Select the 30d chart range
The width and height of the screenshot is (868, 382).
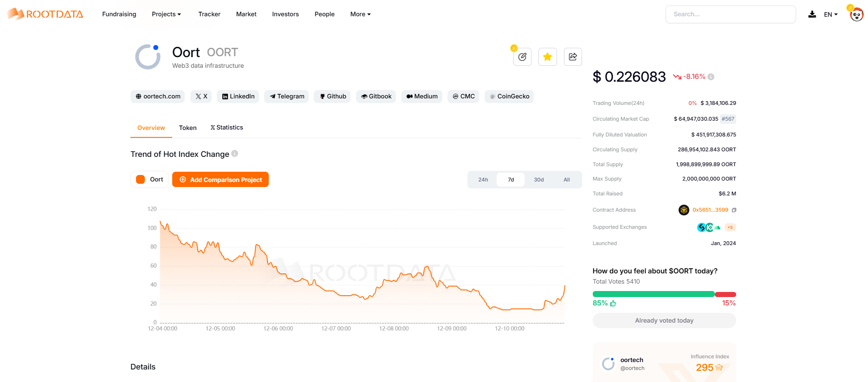(539, 180)
